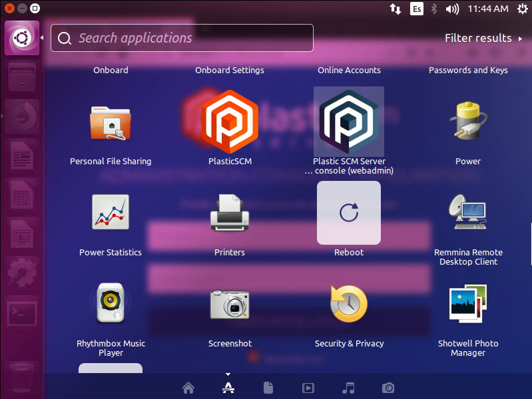Screen dimensions: 532x399
Task: Open Plastic SCM Server webadmin console
Action: click(x=349, y=121)
